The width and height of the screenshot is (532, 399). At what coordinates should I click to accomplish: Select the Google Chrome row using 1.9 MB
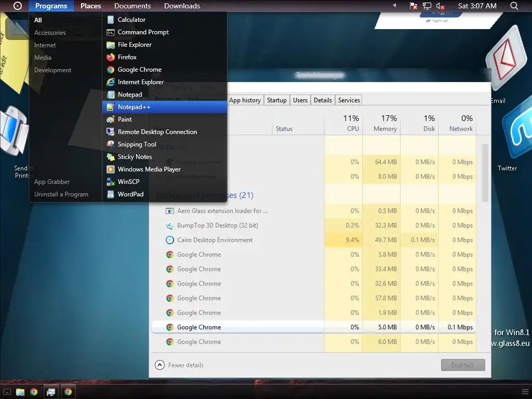point(313,312)
